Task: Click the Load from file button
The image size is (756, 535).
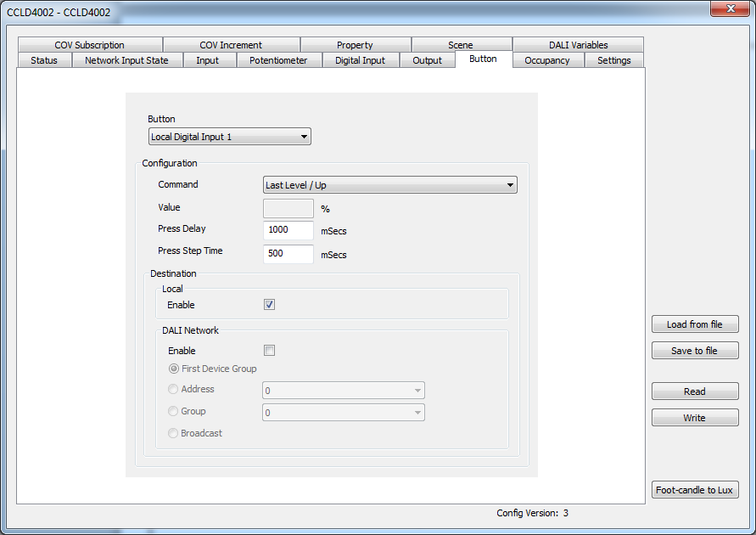Action: click(695, 324)
